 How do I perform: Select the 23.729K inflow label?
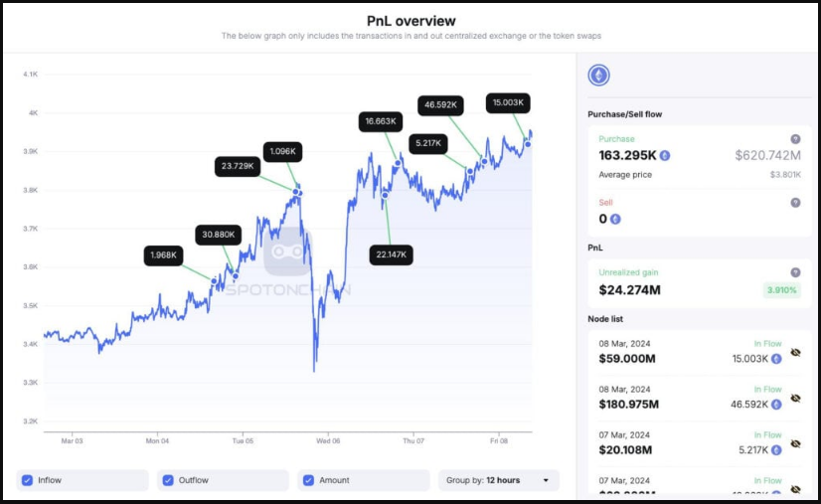(238, 167)
